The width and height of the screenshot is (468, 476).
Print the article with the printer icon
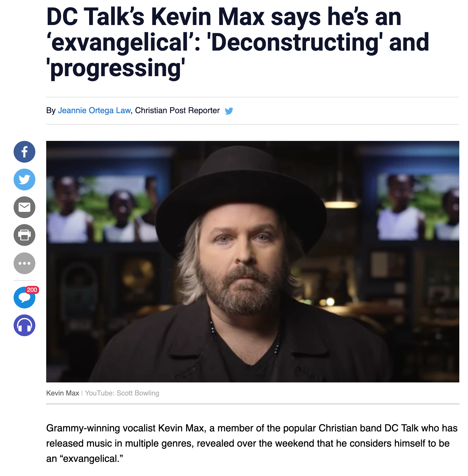pos(24,235)
